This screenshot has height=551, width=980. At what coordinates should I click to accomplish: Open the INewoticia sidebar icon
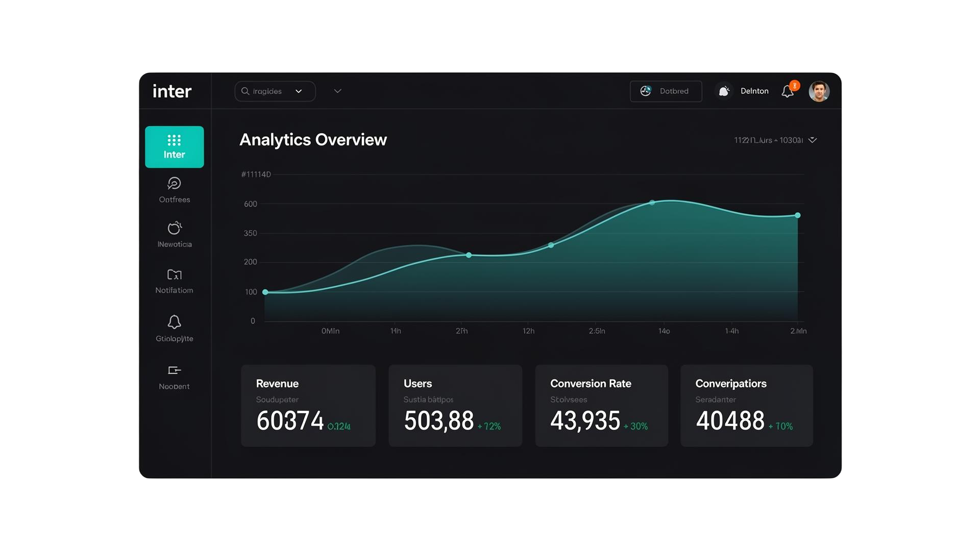pyautogui.click(x=174, y=228)
